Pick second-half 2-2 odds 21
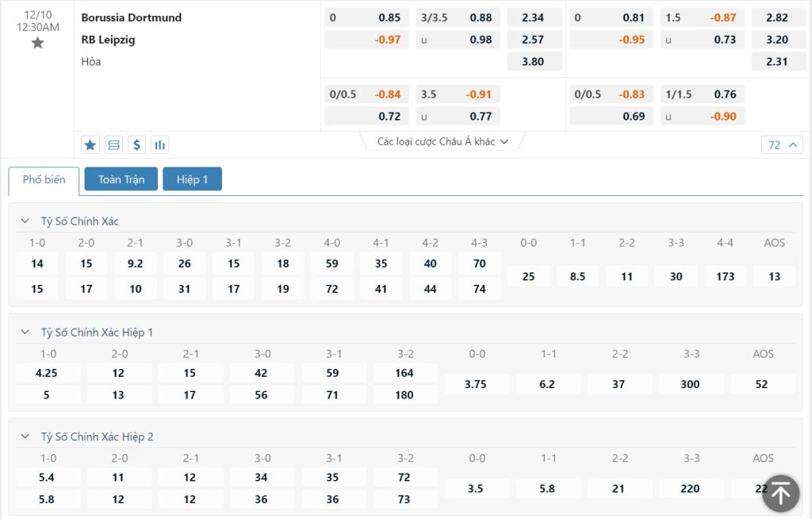 [x=619, y=488]
